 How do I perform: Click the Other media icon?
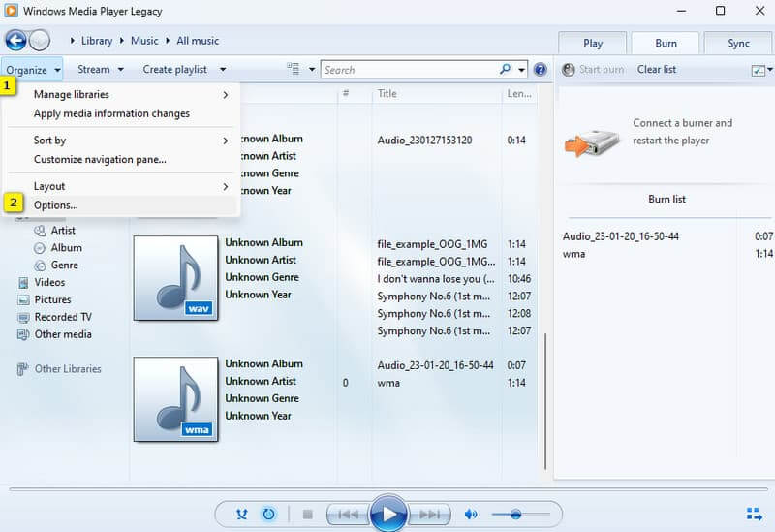pos(23,334)
